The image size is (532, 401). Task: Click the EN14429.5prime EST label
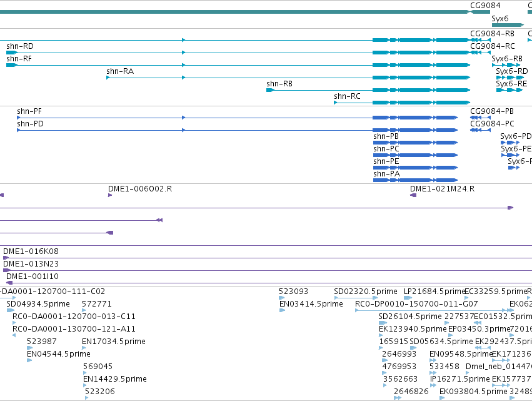115,379
